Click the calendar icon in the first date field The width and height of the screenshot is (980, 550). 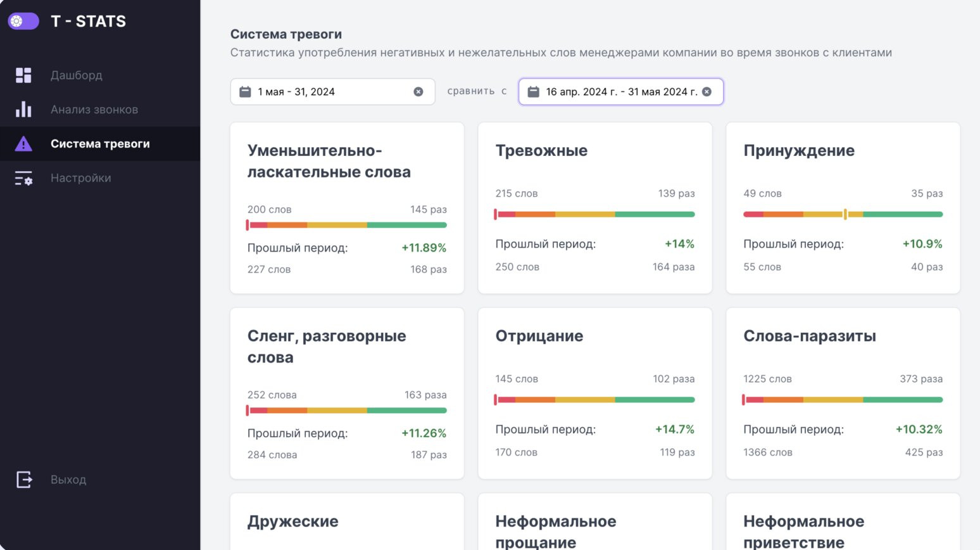click(x=245, y=92)
